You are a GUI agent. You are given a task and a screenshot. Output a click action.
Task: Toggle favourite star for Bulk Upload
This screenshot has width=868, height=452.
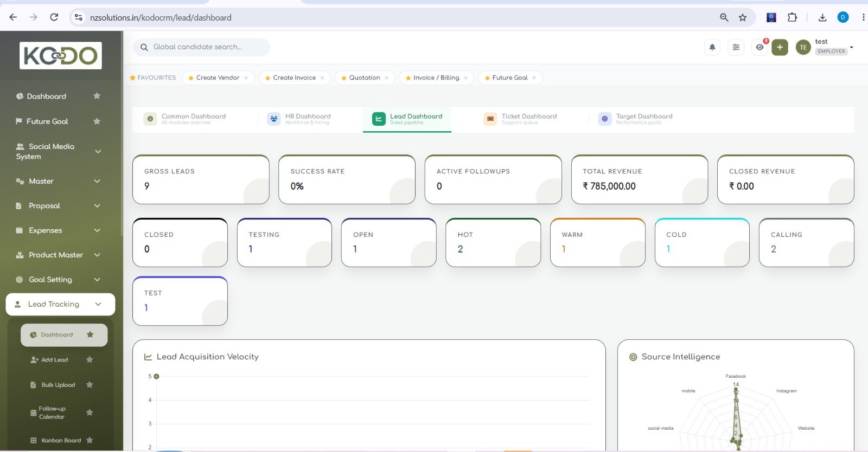point(90,385)
